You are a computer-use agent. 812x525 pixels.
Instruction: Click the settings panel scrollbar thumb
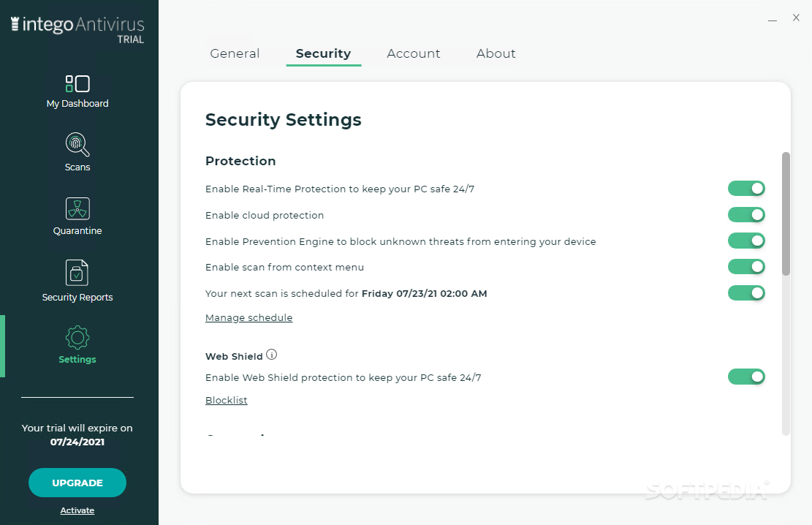[786, 214]
